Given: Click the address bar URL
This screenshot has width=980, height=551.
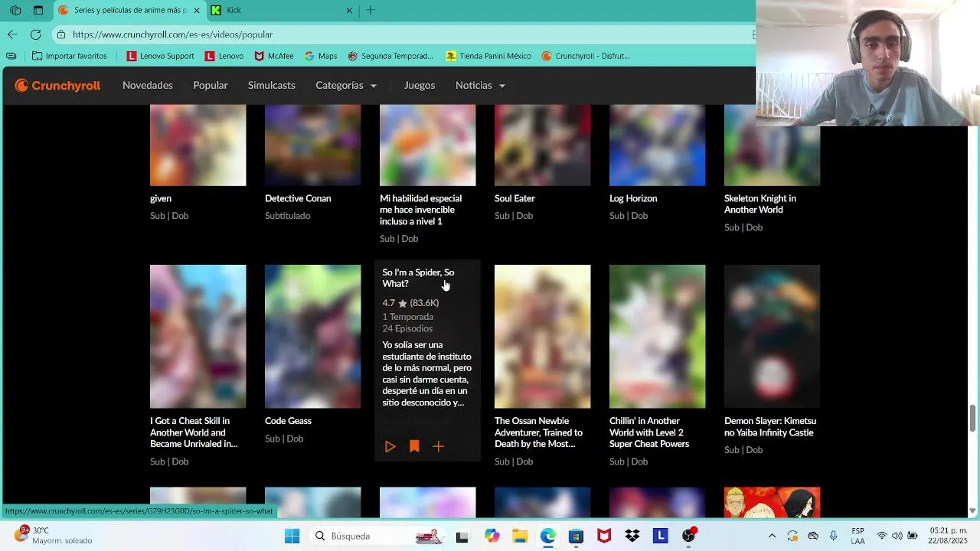Looking at the screenshot, I should coord(172,34).
